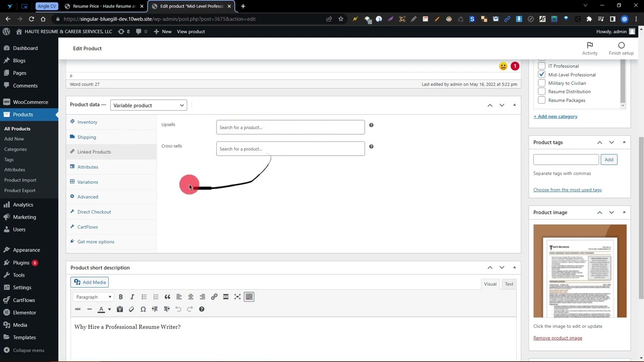
Task: Click the Upsells help tooltip icon
Action: pos(371,125)
